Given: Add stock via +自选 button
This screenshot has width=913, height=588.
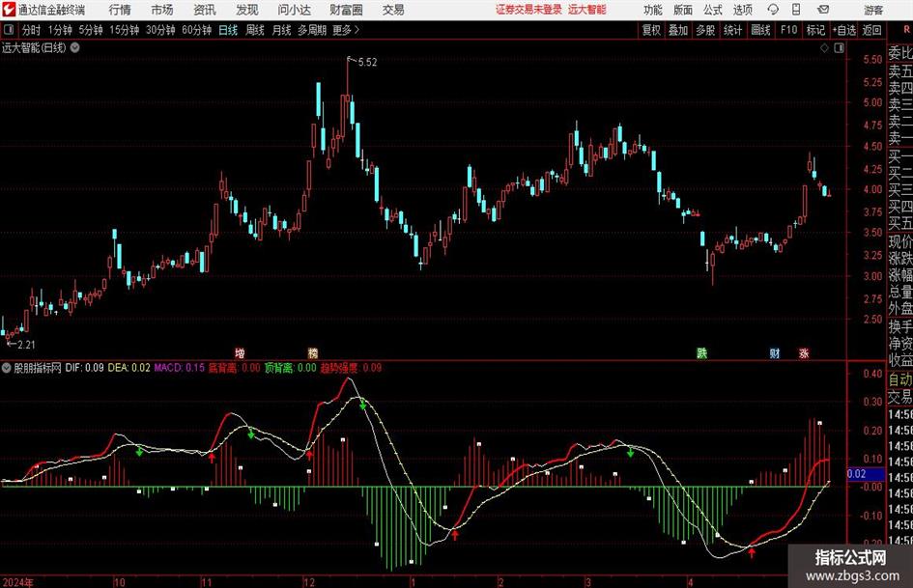Looking at the screenshot, I should point(844,30).
